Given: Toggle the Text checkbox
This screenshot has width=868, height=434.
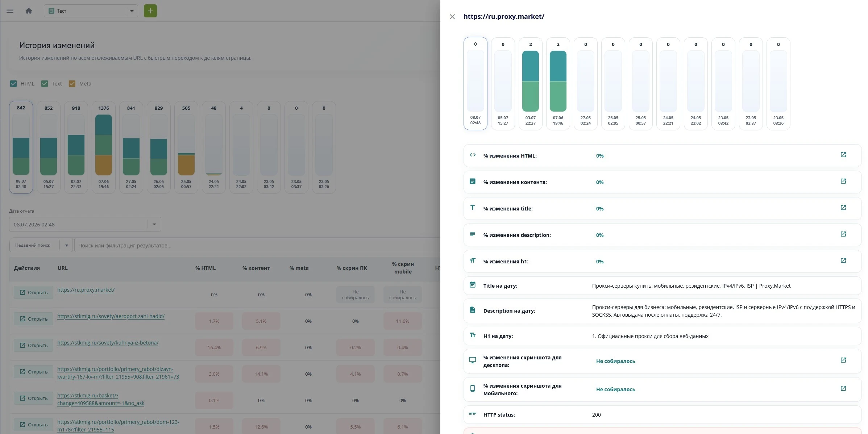Looking at the screenshot, I should 45,84.
